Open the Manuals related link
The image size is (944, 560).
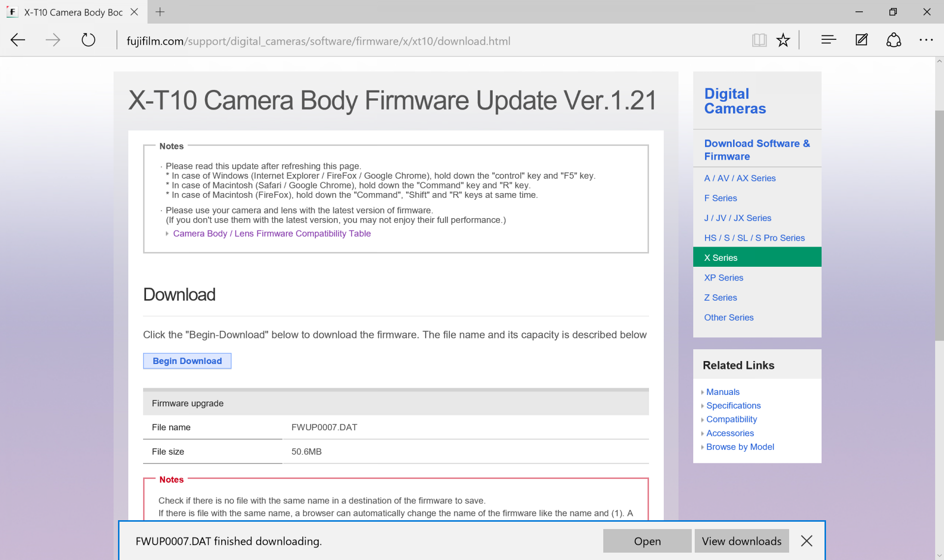coord(723,392)
